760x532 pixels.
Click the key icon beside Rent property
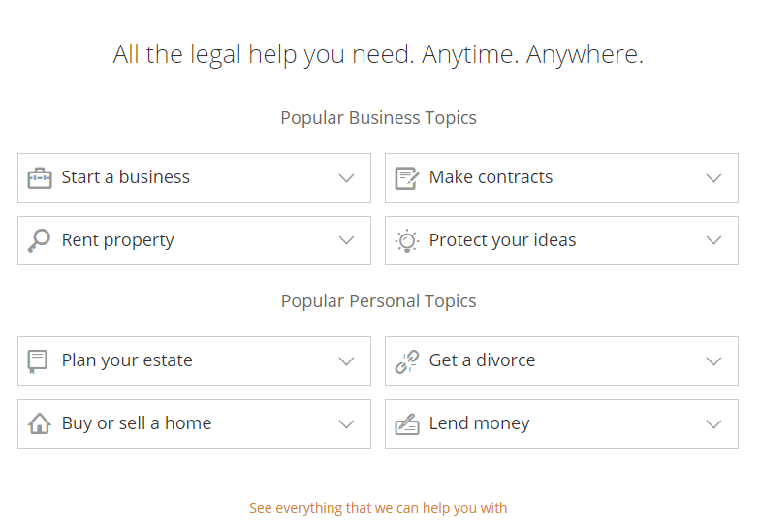coord(39,240)
